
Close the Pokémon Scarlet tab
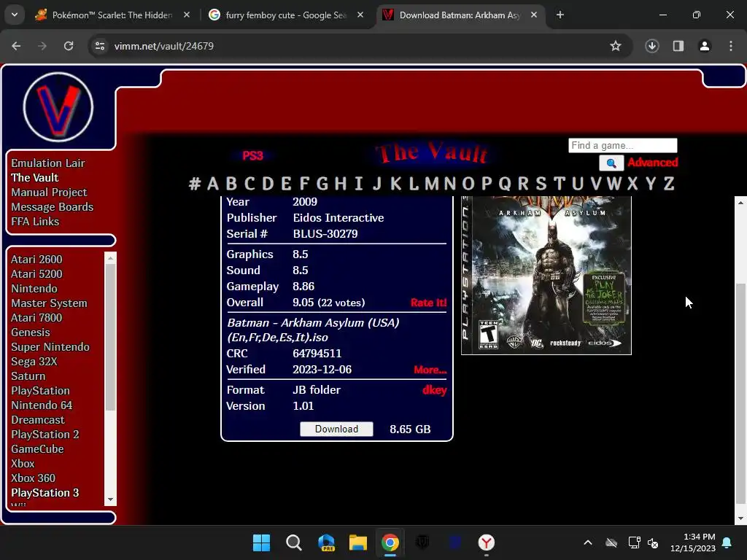click(187, 15)
